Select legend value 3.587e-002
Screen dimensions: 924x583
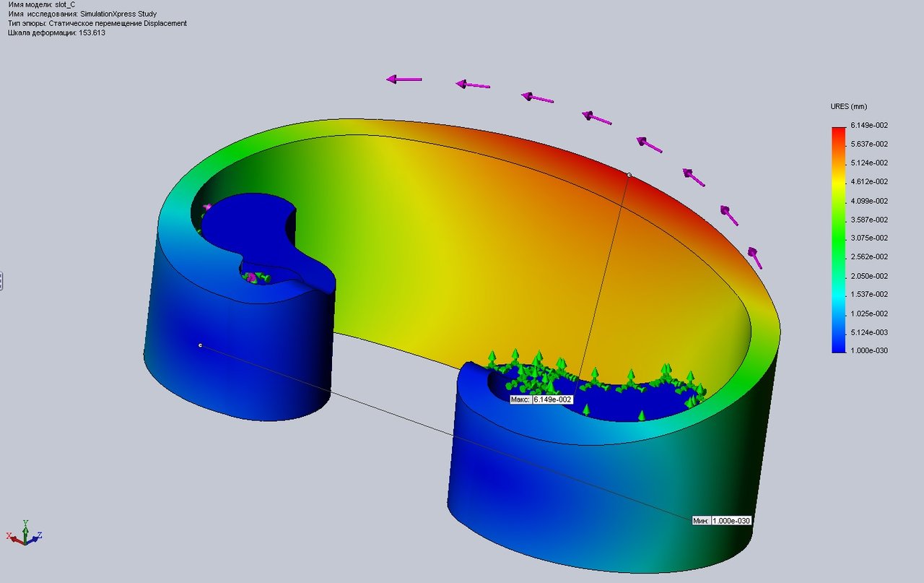click(869, 220)
